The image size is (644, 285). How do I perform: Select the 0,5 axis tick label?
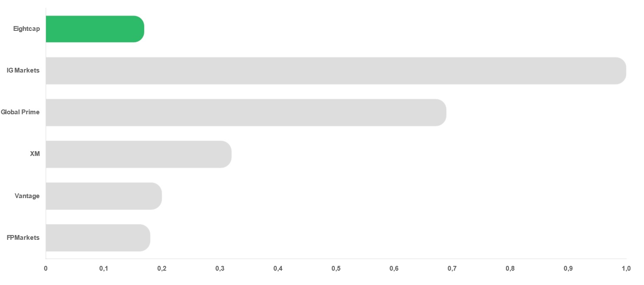(x=336, y=268)
